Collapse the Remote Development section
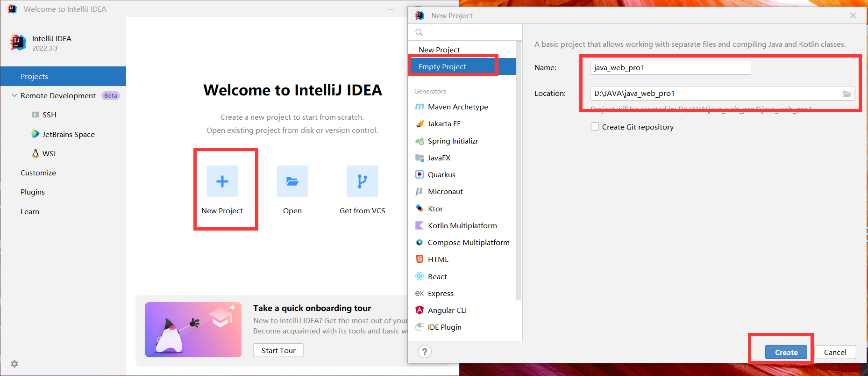Screen dimensions: 868x376 pyautogui.click(x=14, y=95)
